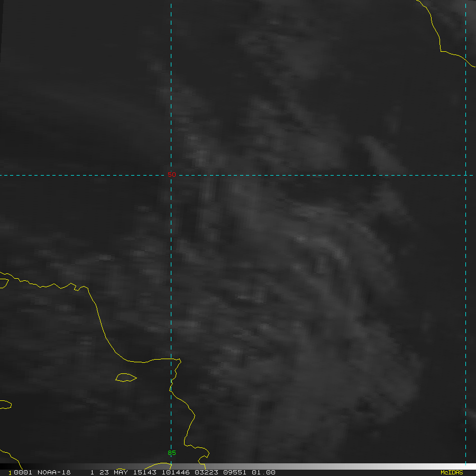
Task: Click the grayscale brightness bar
Action: pyautogui.click(x=238, y=466)
